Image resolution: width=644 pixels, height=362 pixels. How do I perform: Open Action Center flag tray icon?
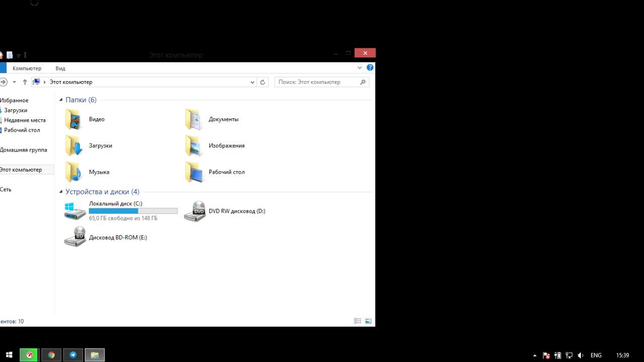coord(546,355)
